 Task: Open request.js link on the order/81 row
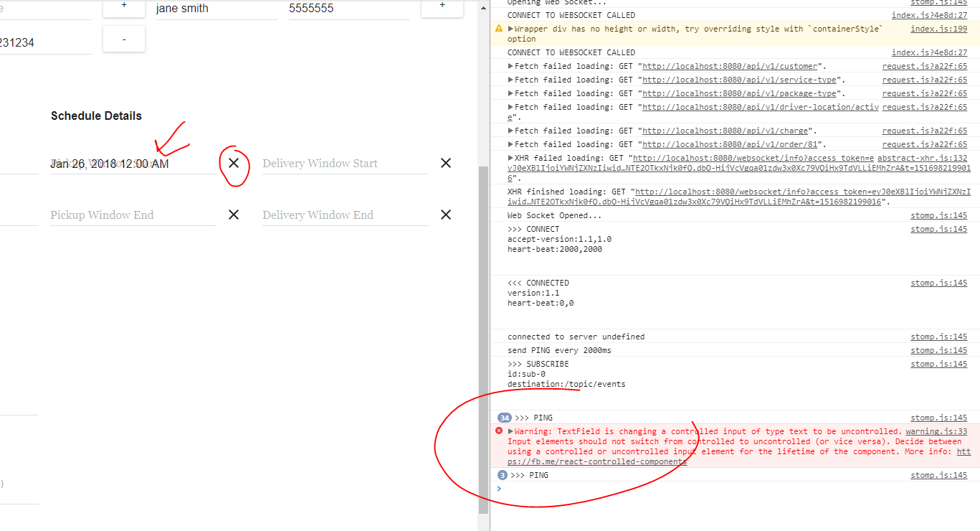coord(925,144)
